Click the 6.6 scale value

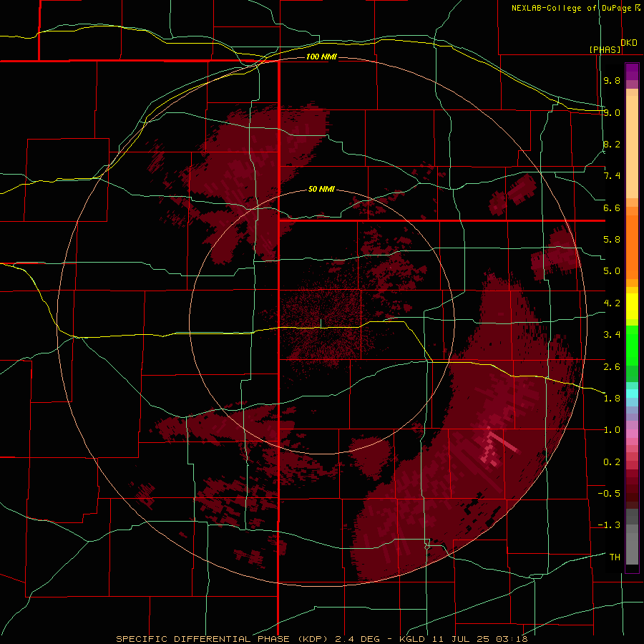coord(612,208)
